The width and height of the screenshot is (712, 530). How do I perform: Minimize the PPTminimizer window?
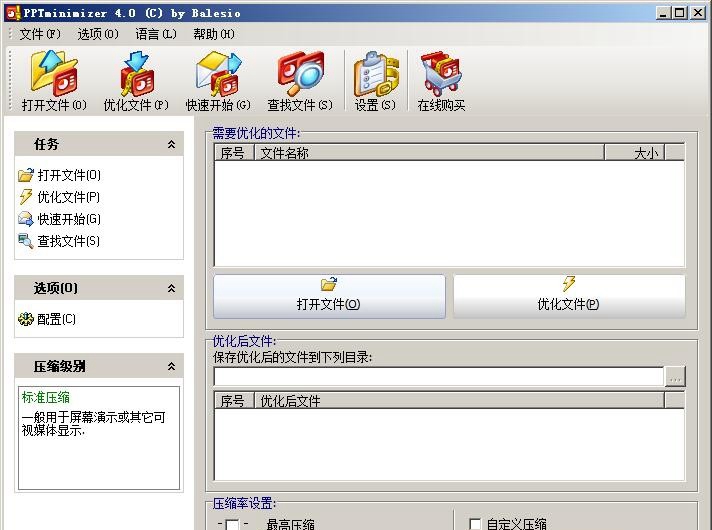(x=663, y=13)
